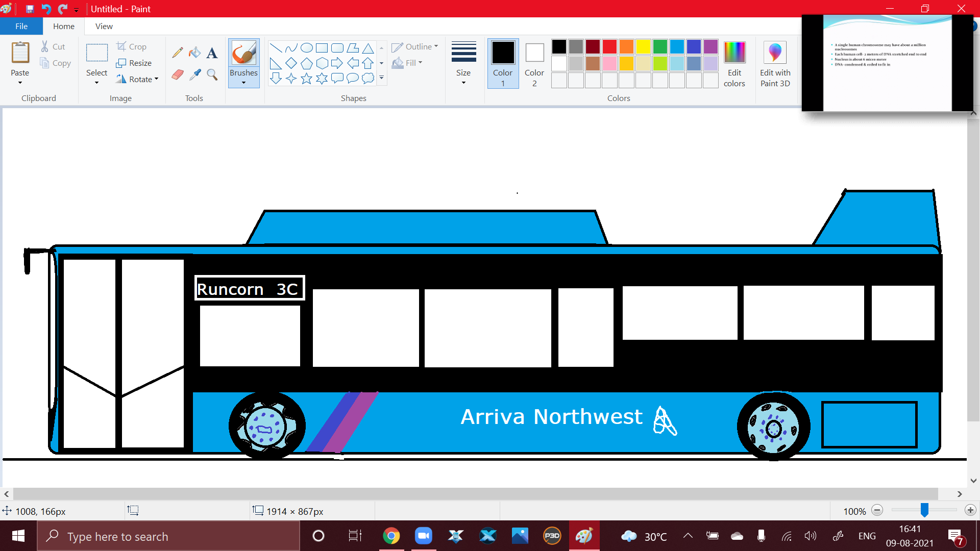This screenshot has width=980, height=551.
Task: Select the Color picker eyedropper tool
Action: coord(194,74)
